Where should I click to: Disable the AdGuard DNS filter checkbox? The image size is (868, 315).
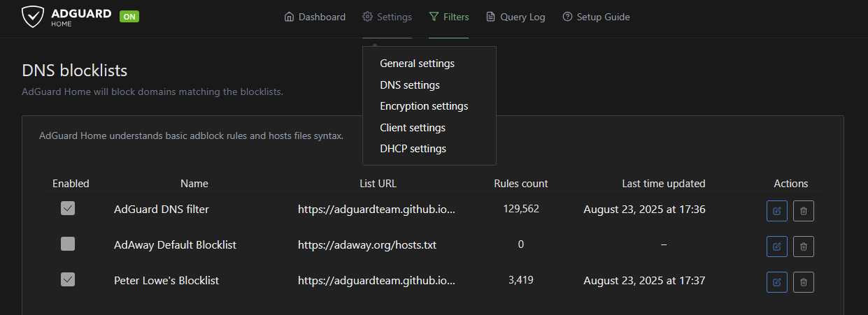click(x=68, y=208)
